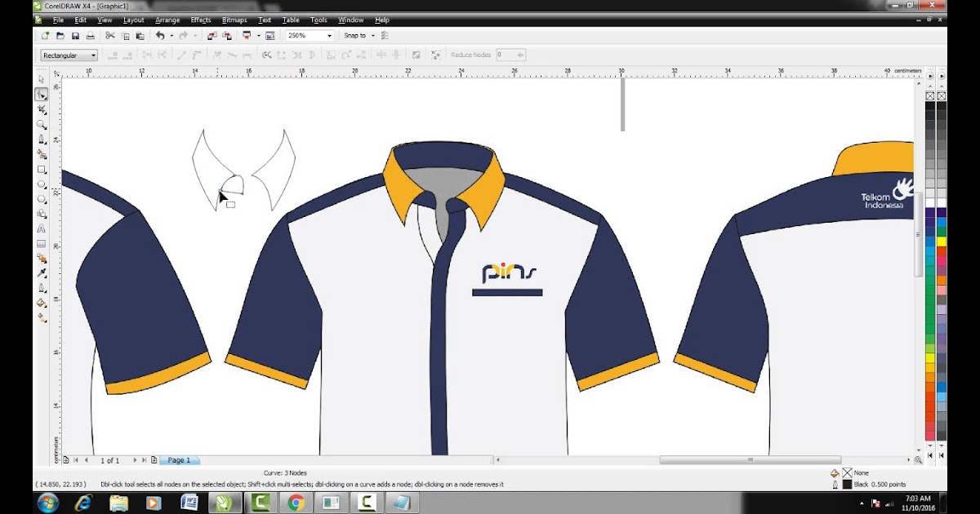980x514 pixels.
Task: Click the Copy icon in toolbar
Action: (125, 36)
